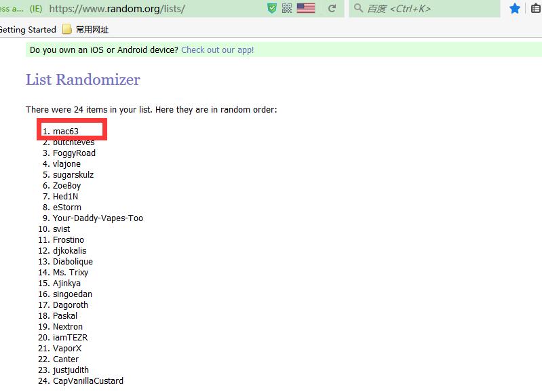This screenshot has width=542, height=392.
Task: Open the QR code icon in address bar
Action: (287, 8)
